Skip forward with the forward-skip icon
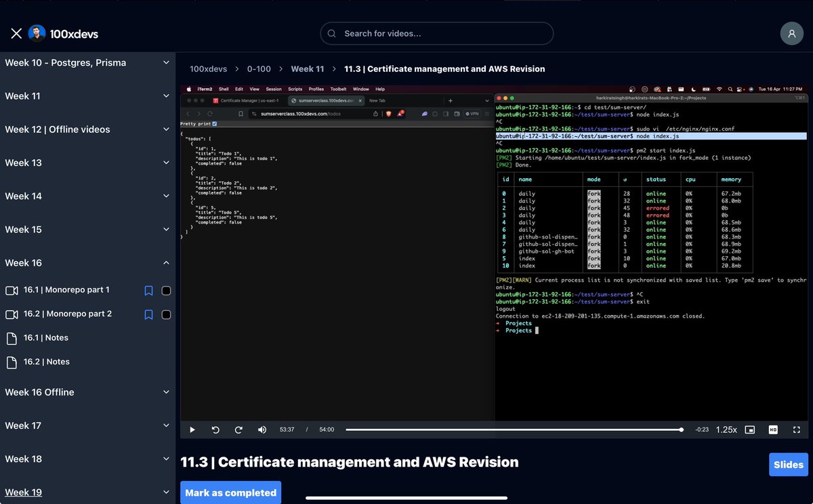This screenshot has height=504, width=813. pyautogui.click(x=238, y=429)
